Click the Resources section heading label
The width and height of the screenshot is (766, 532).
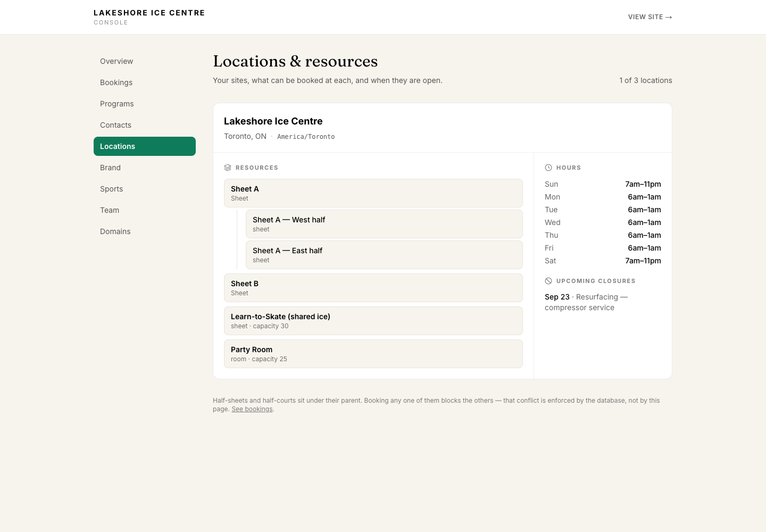[257, 168]
